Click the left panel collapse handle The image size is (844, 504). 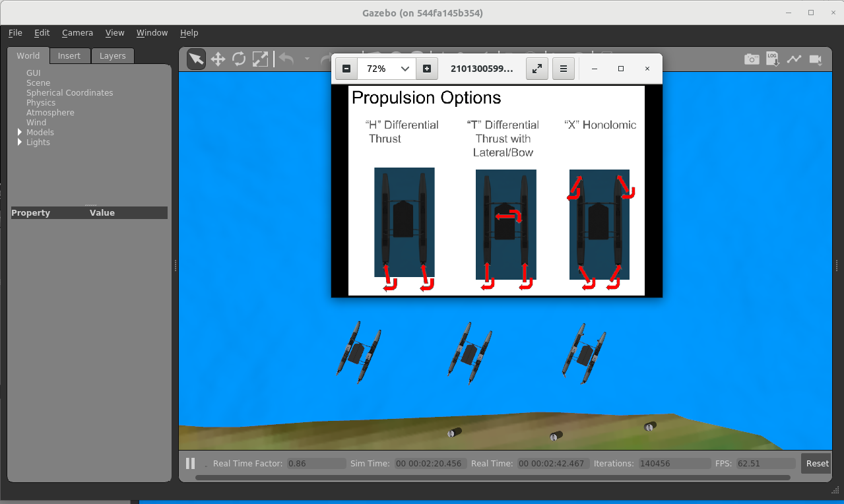(x=176, y=266)
